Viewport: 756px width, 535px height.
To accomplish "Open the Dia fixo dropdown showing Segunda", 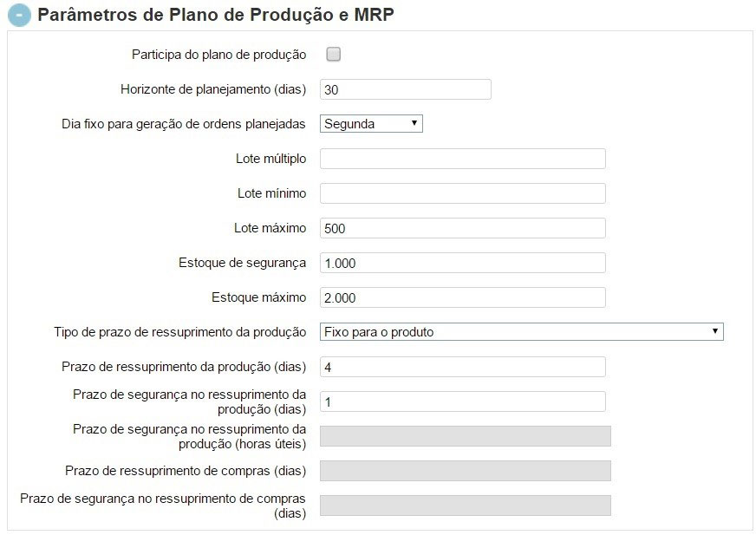I will [370, 123].
